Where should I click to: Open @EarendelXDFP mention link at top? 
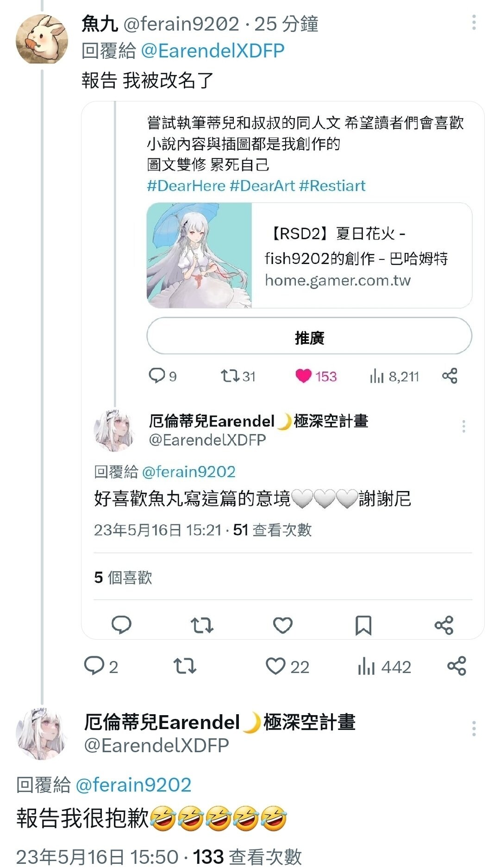pyautogui.click(x=212, y=50)
